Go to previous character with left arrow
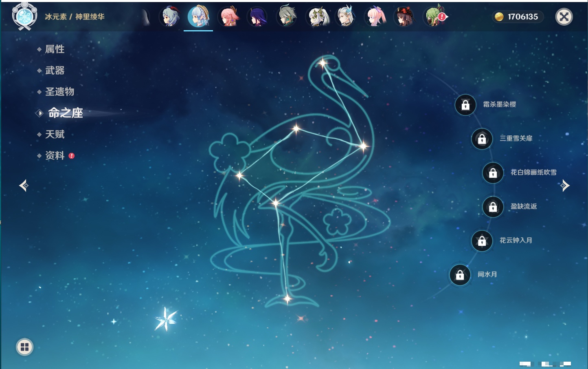 tap(24, 186)
